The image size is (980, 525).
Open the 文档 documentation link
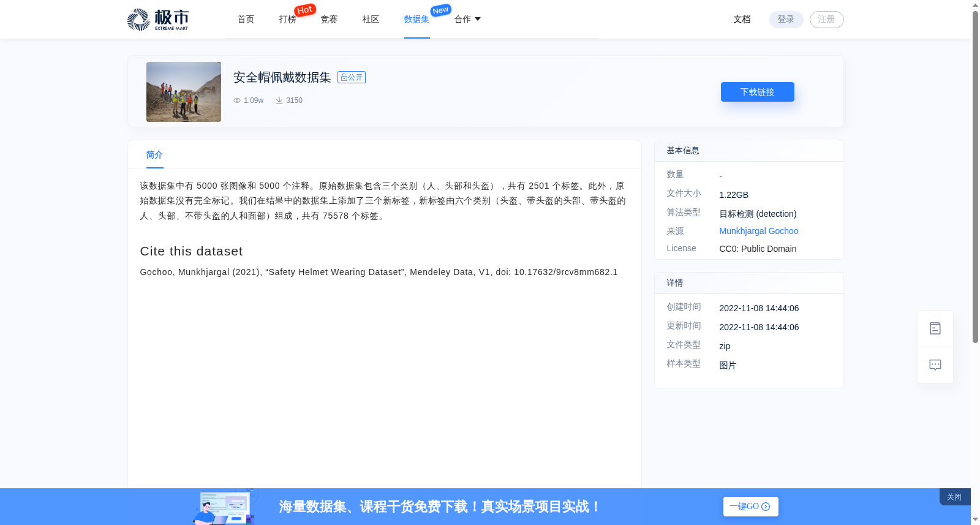[742, 20]
